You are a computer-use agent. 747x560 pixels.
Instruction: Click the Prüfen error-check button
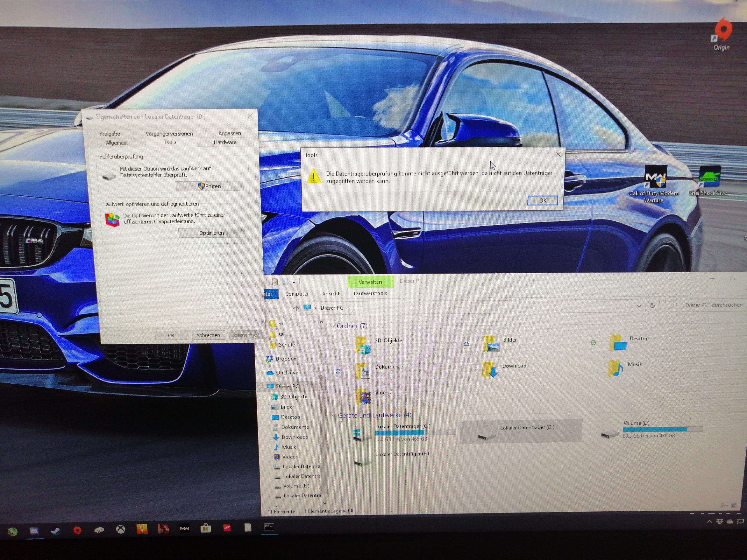tap(209, 186)
